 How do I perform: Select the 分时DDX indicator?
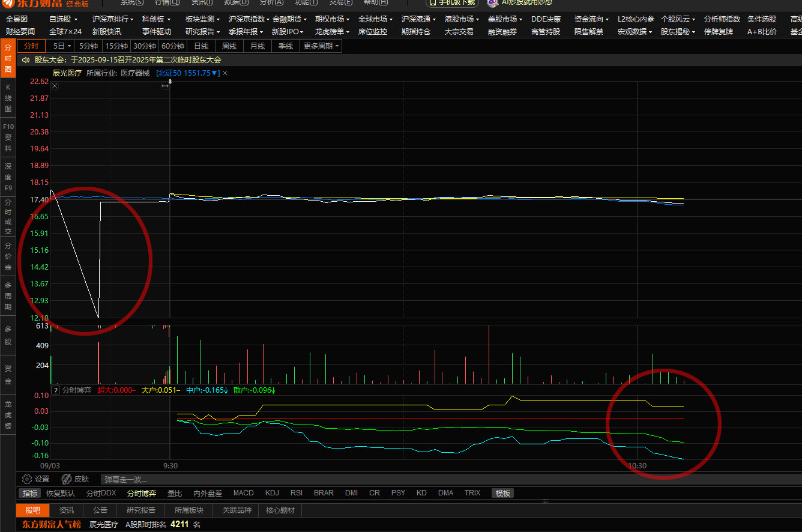click(101, 493)
